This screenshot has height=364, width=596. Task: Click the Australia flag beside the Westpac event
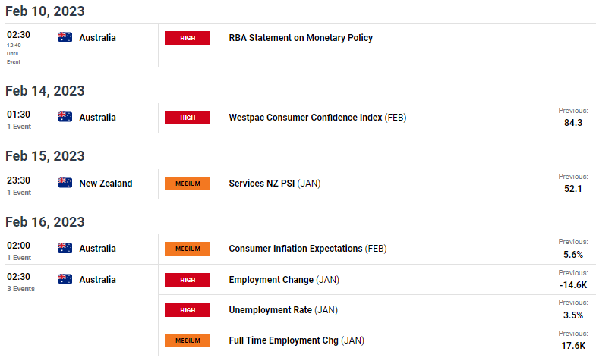65,117
